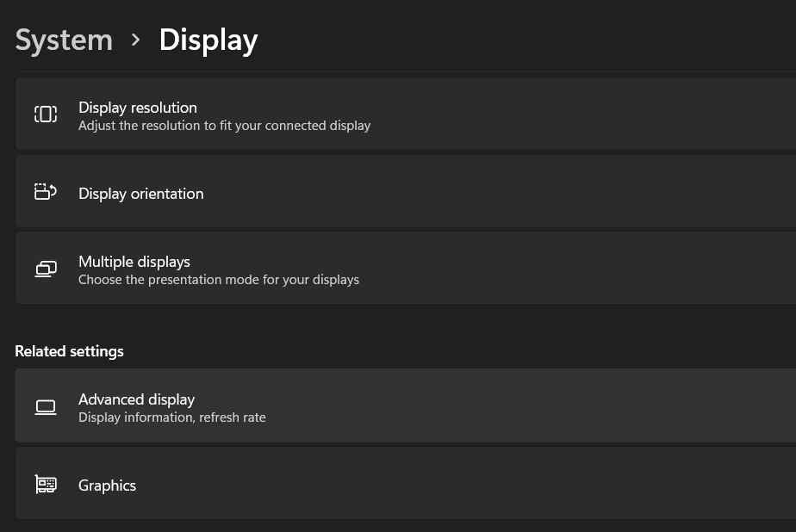Click 'Adjust the resolution' description text
The height and width of the screenshot is (532, 796).
point(224,126)
